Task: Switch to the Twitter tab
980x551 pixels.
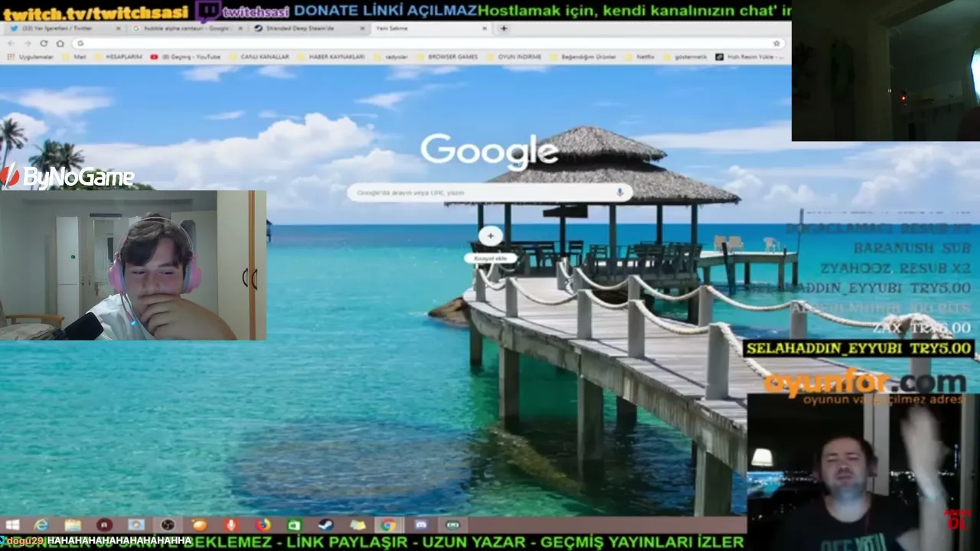Action: [x=65, y=28]
